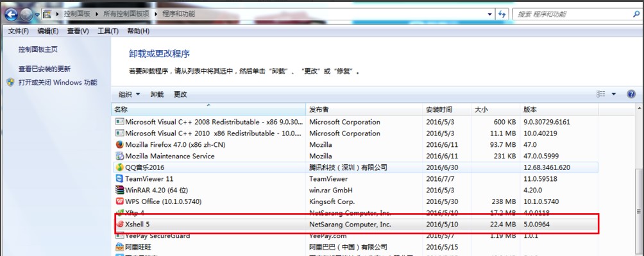Select Mozilla Firefox 47.0 (x86 zh-CN) entry
Screen dimensions: 644x256
(175, 144)
